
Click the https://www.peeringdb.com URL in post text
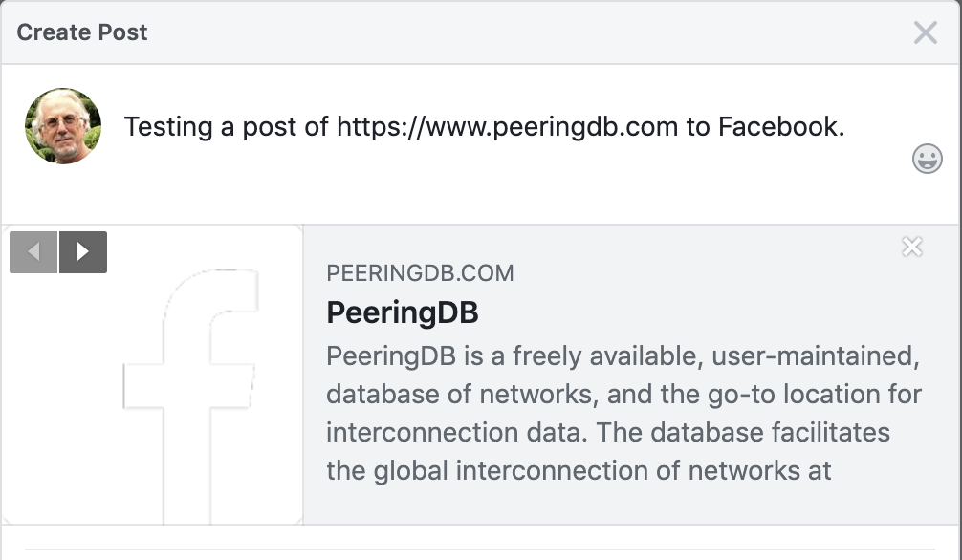tap(508, 127)
